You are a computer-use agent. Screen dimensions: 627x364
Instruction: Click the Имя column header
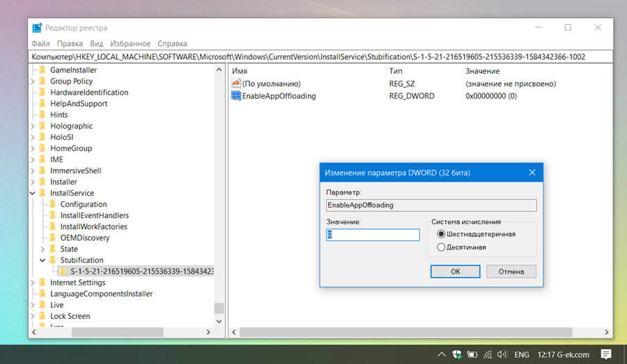tap(240, 71)
